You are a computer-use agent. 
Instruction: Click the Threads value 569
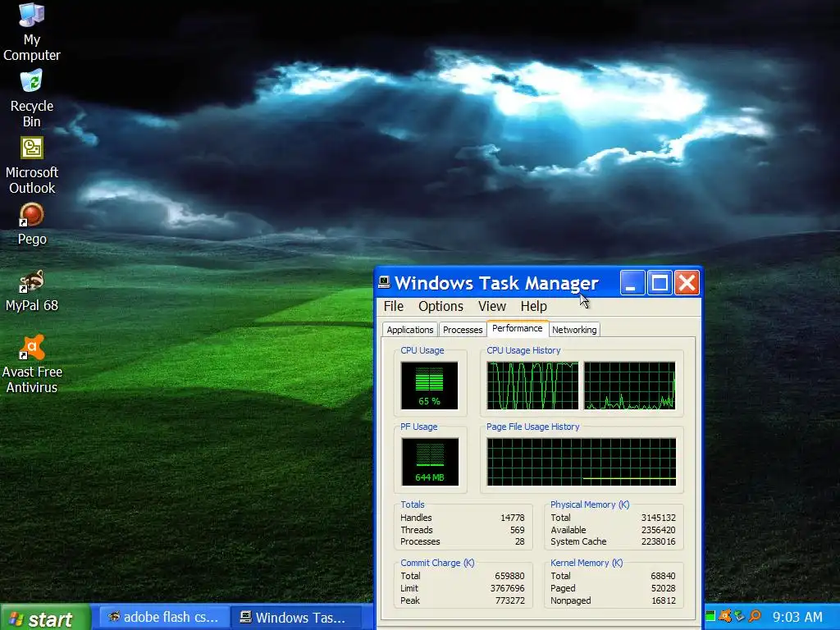click(x=518, y=530)
